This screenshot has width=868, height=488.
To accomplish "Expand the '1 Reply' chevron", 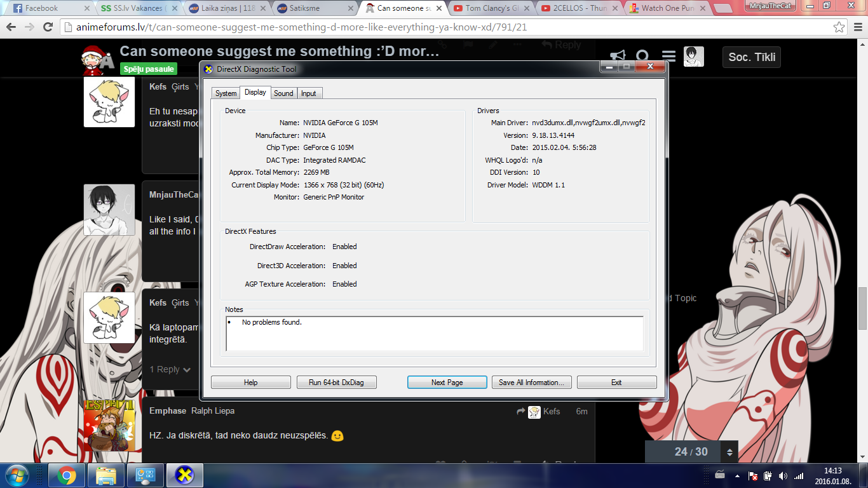I will 170,370.
